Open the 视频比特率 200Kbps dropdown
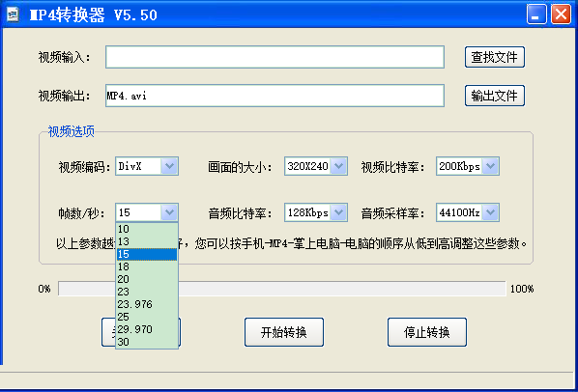 click(x=490, y=166)
